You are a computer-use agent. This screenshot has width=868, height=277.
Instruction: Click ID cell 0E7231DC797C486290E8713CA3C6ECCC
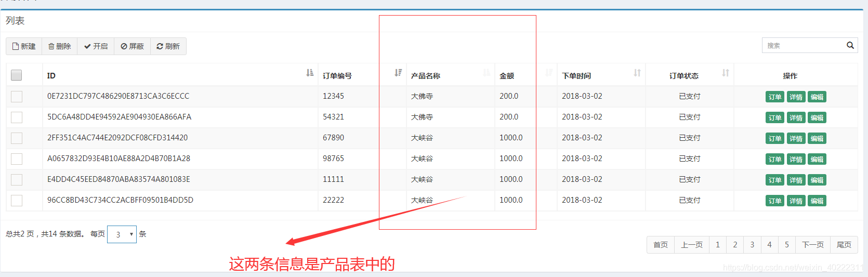pos(119,96)
